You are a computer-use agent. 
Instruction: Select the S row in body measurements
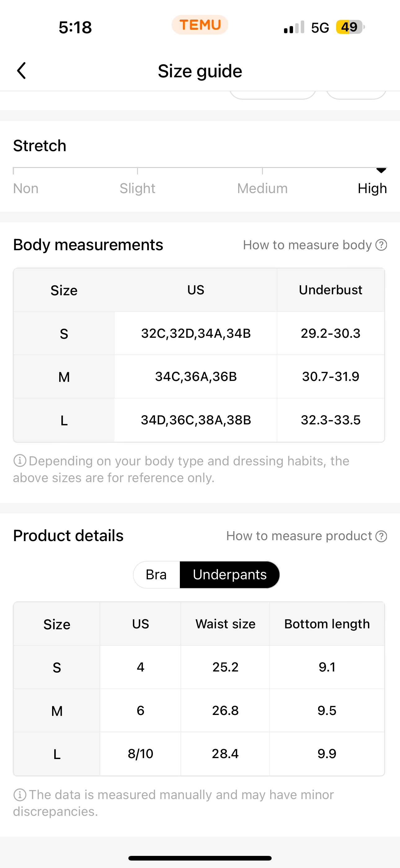pos(199,333)
